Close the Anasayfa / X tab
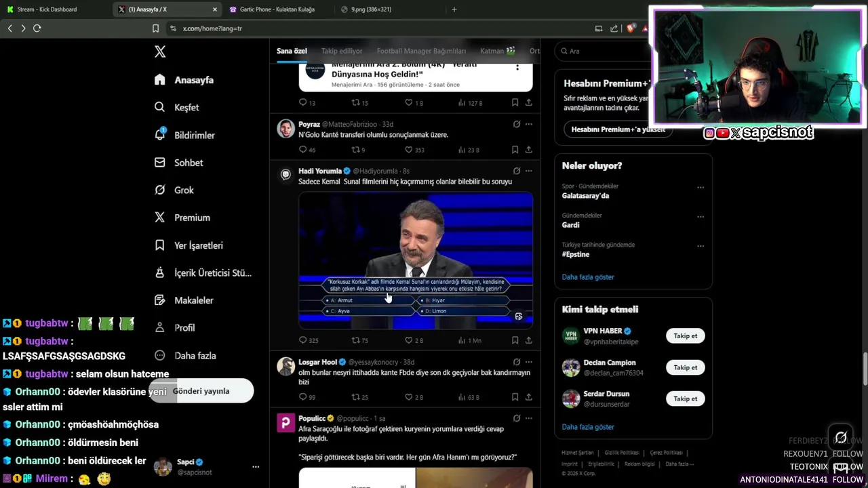This screenshot has height=488, width=868. (x=215, y=9)
